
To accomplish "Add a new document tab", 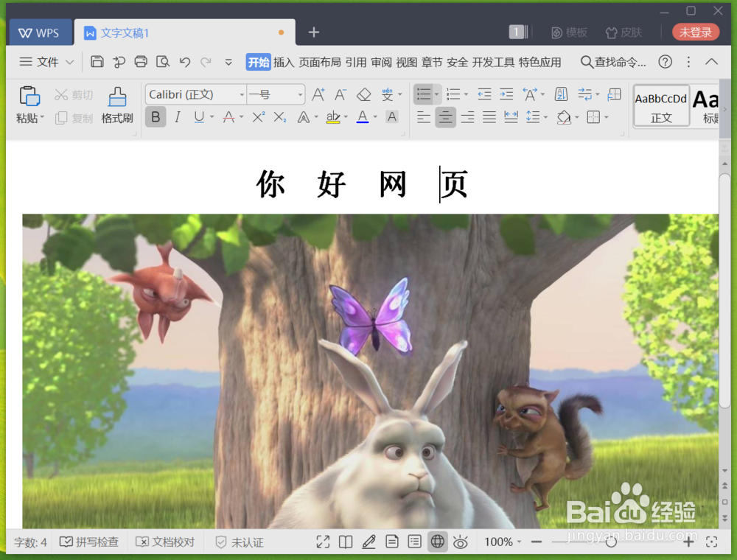I will coord(314,32).
